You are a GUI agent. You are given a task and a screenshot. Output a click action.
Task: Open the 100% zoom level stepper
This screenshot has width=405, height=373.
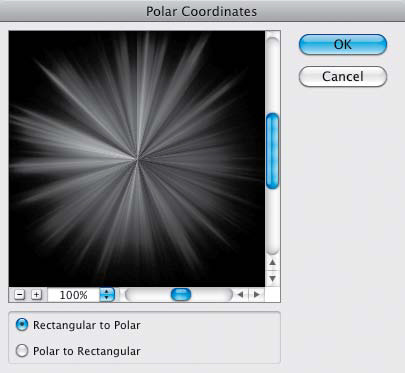click(x=107, y=295)
